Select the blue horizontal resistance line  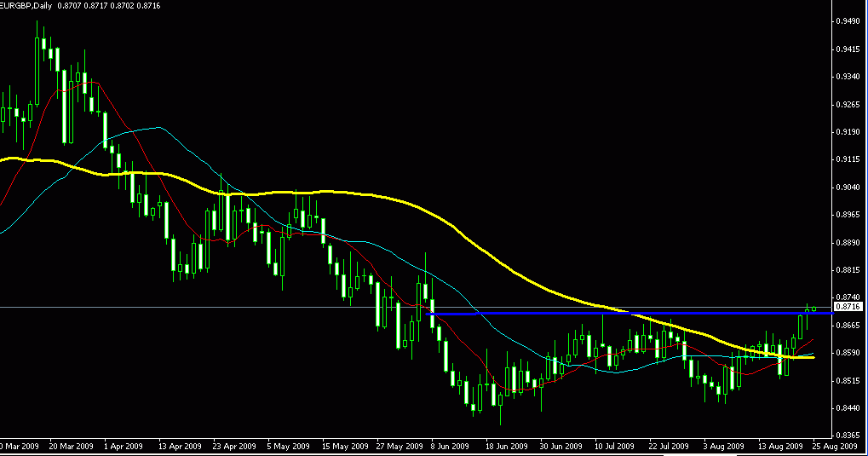click(x=630, y=314)
